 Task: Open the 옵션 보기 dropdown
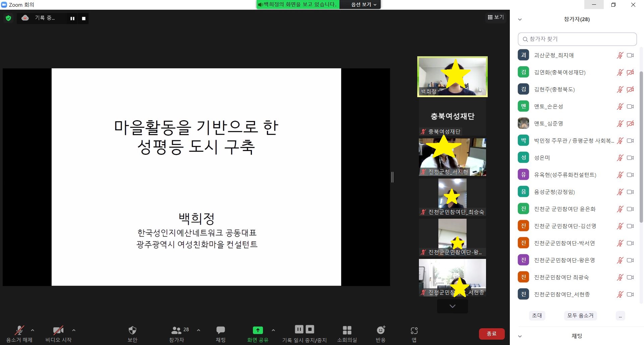click(x=360, y=5)
